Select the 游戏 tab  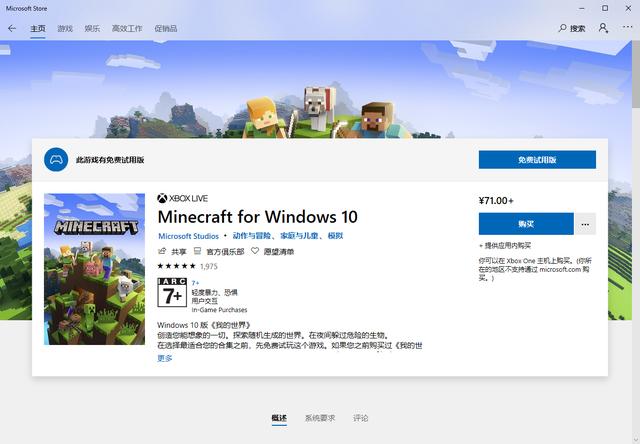click(64, 29)
